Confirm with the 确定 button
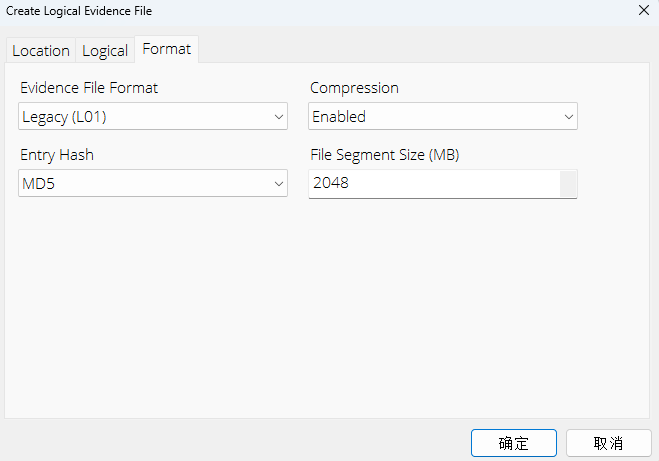Screen dimensions: 659x461 click(513, 443)
